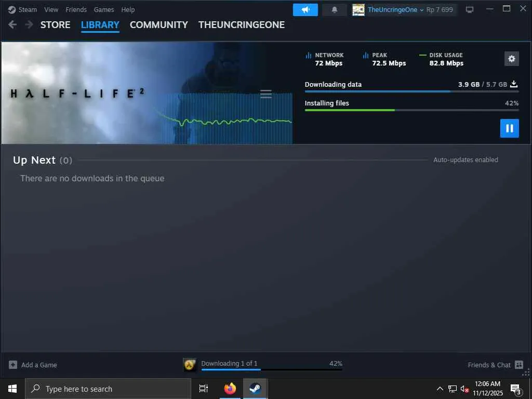The image size is (532, 399).
Task: Switch to Big Picture mode icon
Action: (470, 10)
